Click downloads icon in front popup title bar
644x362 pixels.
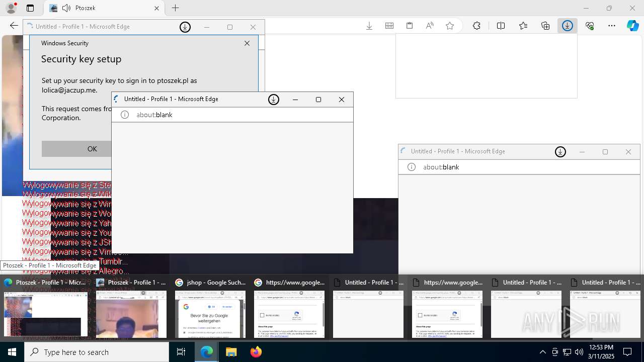(274, 100)
